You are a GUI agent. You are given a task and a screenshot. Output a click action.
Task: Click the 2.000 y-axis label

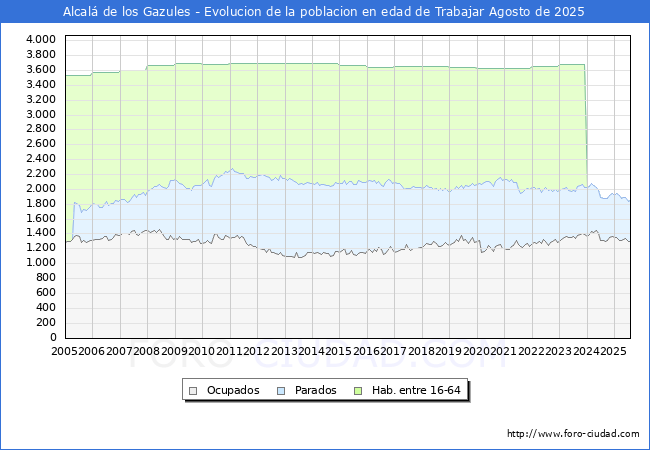pos(41,188)
